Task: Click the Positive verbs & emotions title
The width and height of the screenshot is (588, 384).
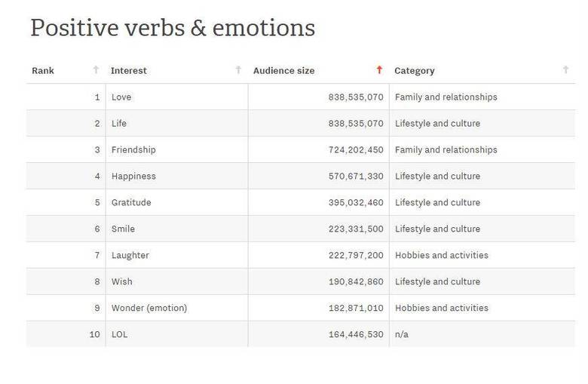Action: (173, 28)
